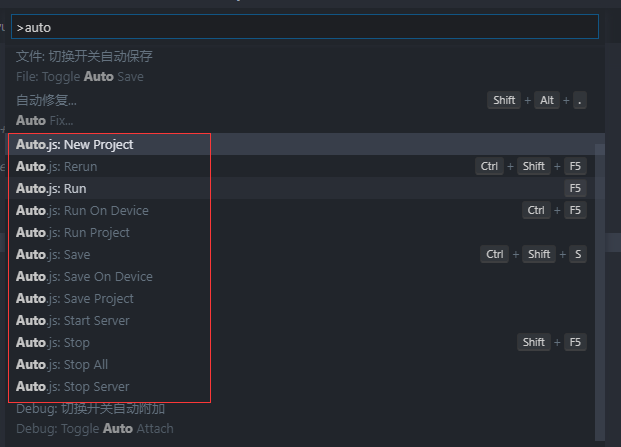
Task: Select Auto.js: Save Project command
Action: [x=75, y=299]
